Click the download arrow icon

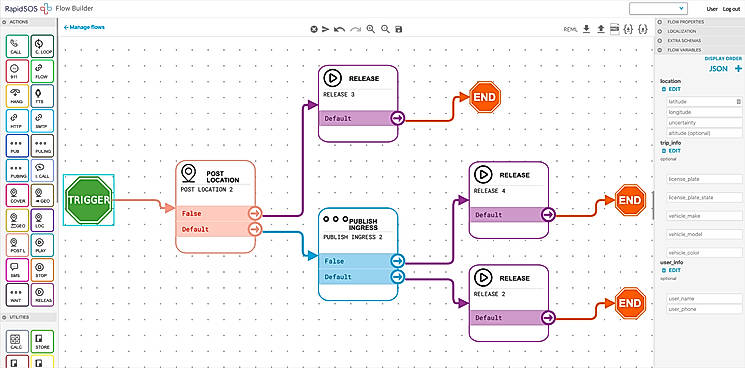(x=586, y=29)
